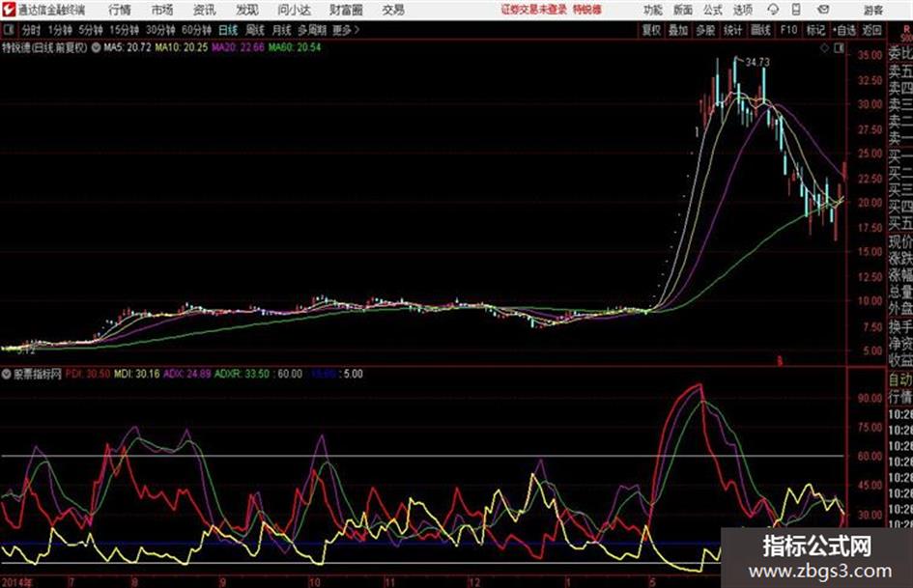Click the 通达信 red logo icon
This screenshot has height=588, width=913.
pos(9,10)
